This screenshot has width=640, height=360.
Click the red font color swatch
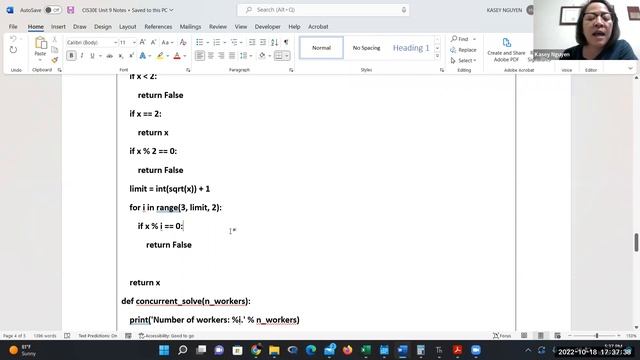point(177,56)
